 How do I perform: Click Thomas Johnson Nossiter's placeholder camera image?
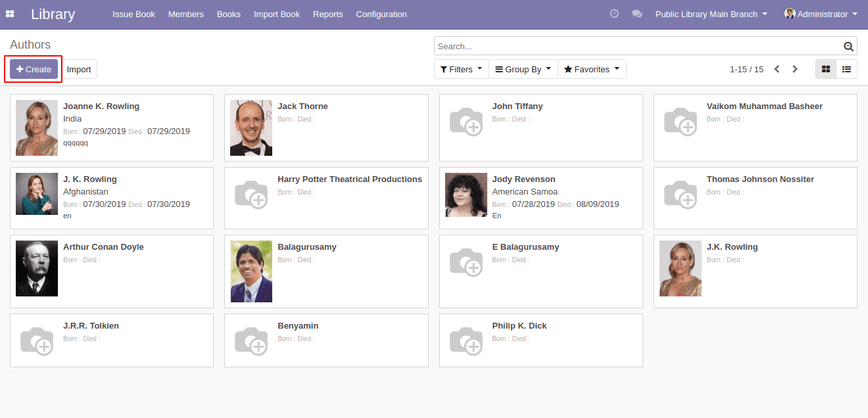pos(681,195)
